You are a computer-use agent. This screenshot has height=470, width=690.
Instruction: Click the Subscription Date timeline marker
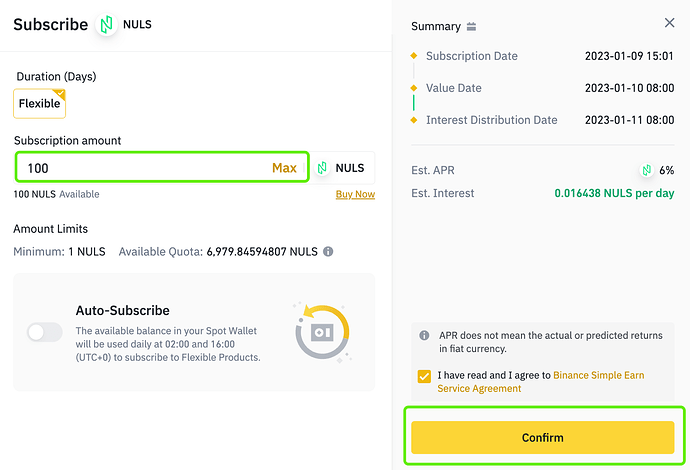coord(414,55)
